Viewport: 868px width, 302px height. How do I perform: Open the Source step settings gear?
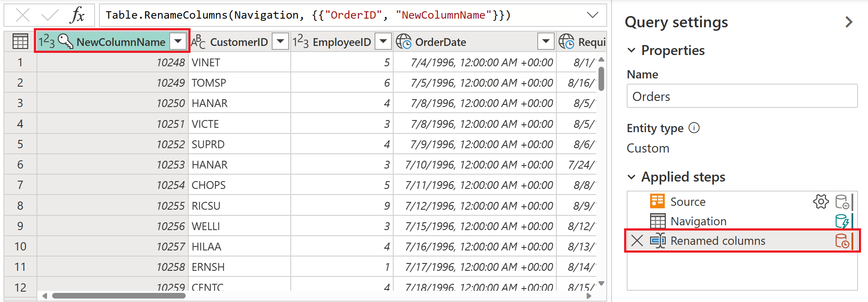click(821, 201)
